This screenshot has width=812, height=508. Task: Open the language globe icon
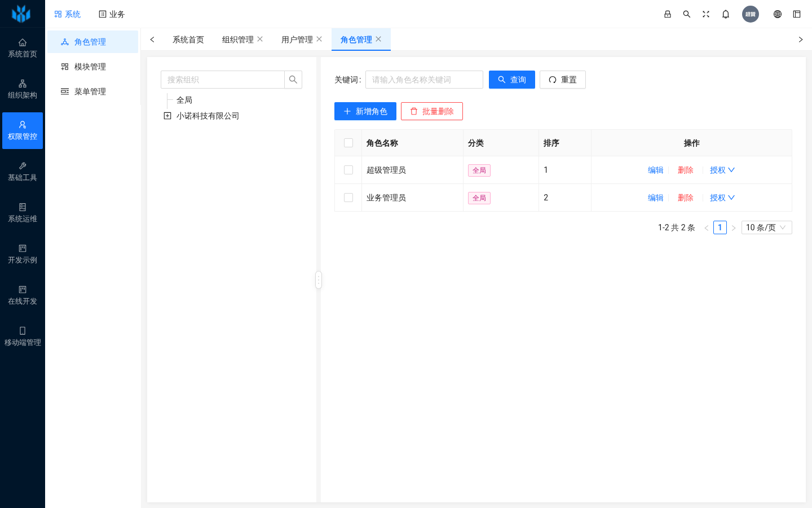[x=778, y=14]
